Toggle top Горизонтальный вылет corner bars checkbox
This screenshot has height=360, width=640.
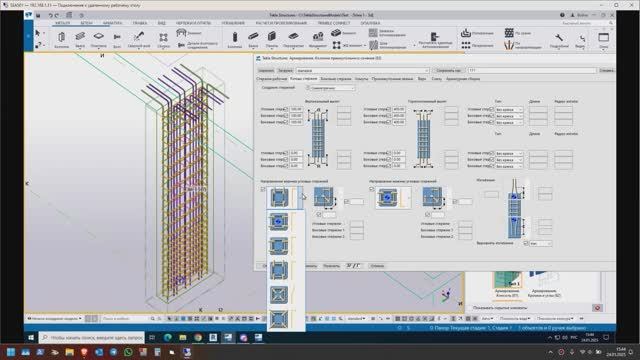pyautogui.click(x=389, y=109)
